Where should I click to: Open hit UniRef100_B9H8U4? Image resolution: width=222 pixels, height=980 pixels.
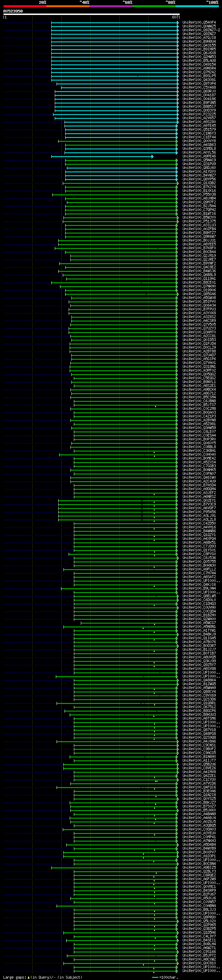click(199, 41)
